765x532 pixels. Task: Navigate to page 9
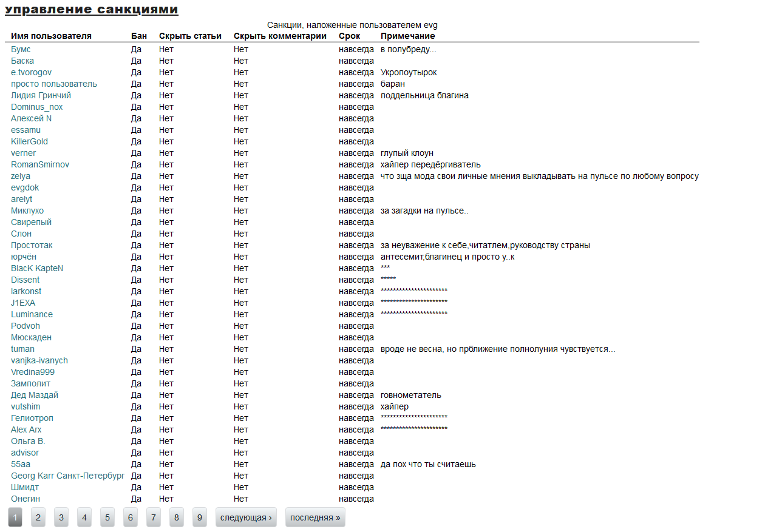[200, 517]
